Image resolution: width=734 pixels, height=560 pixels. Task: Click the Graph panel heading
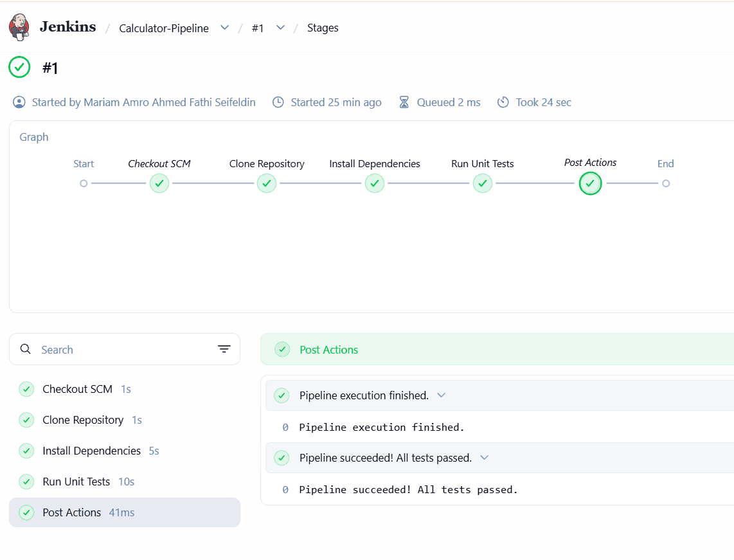coord(33,137)
